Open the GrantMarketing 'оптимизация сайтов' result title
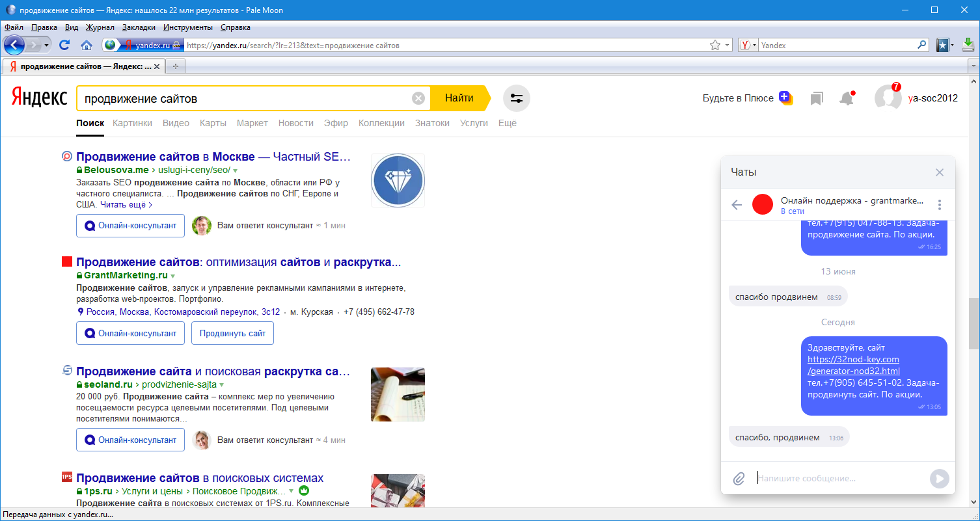Image resolution: width=980 pixels, height=521 pixels. pos(238,262)
